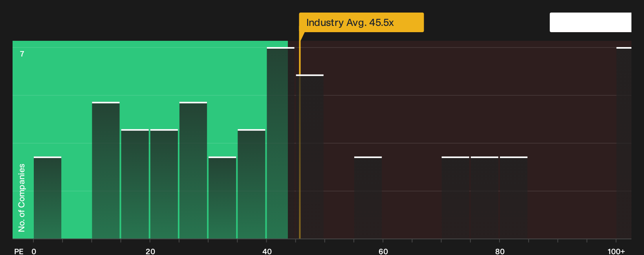Click the PE axis label

19,251
